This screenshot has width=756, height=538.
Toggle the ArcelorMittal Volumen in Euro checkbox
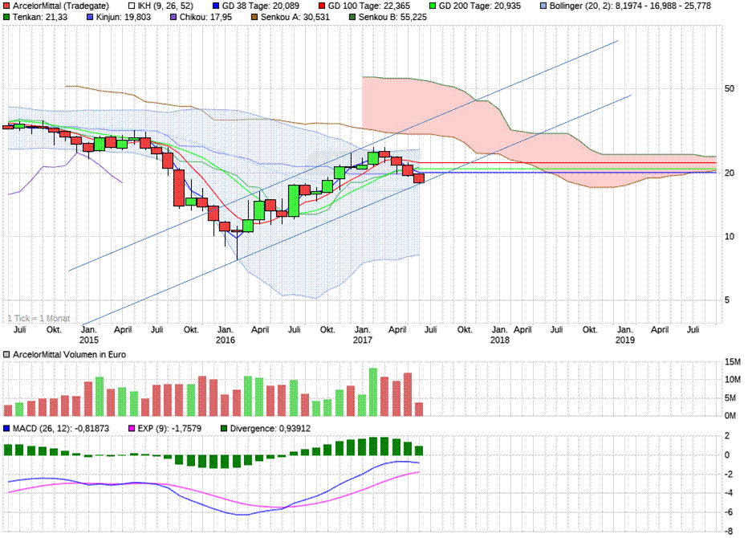pyautogui.click(x=7, y=353)
